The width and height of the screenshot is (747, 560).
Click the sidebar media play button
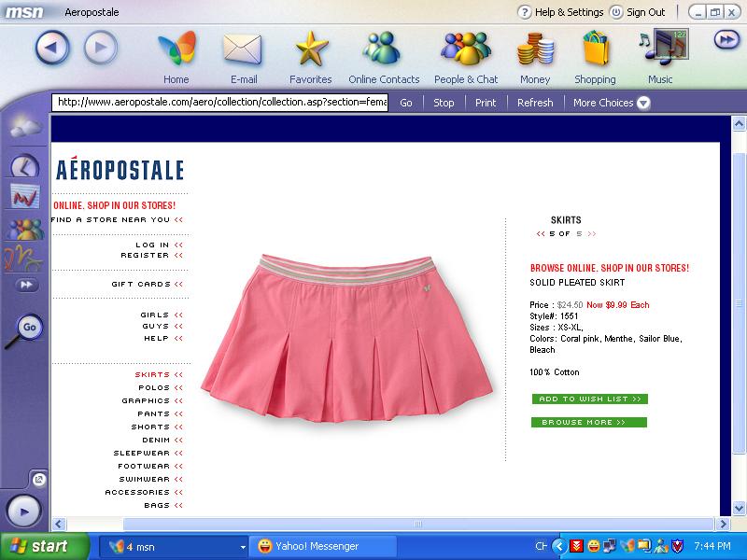click(24, 511)
